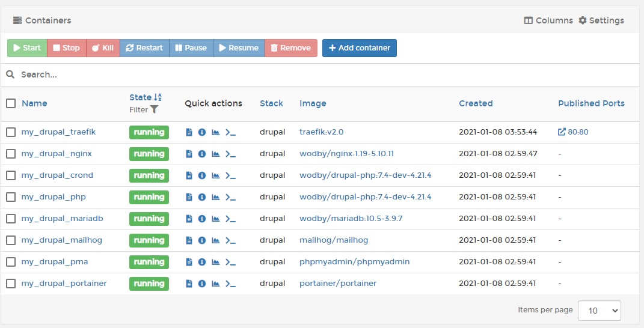644x328 pixels.
Task: Sort by the Published Ports column header
Action: click(x=591, y=103)
